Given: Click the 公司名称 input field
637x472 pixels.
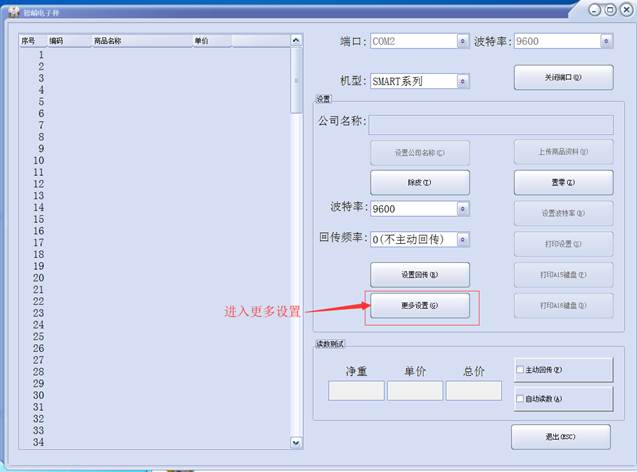Looking at the screenshot, I should coord(491,125).
